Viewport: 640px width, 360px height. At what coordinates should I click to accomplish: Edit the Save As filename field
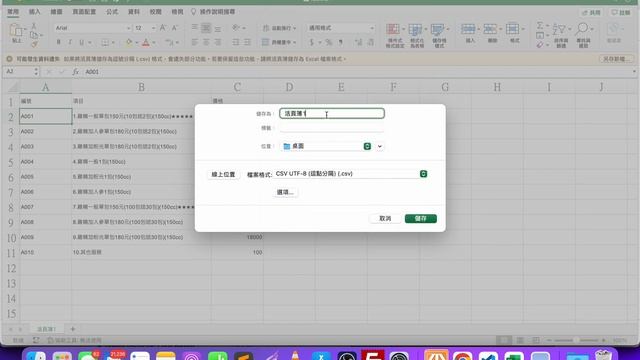coord(331,113)
